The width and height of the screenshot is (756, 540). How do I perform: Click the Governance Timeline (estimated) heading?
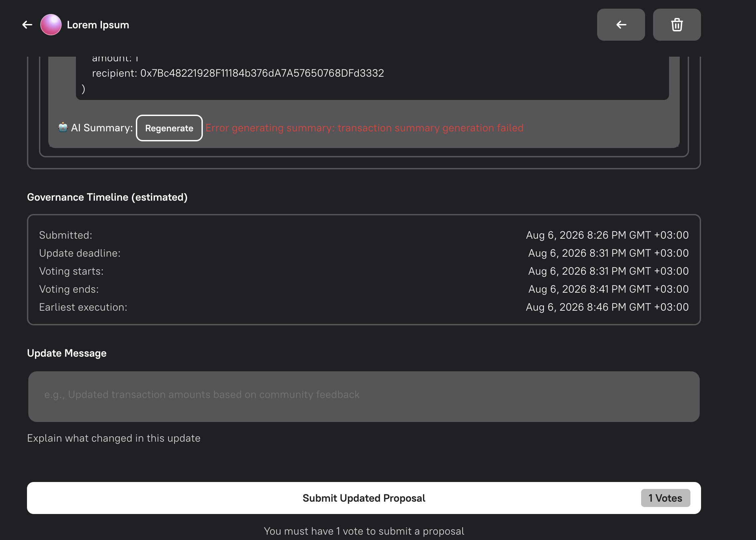107,197
